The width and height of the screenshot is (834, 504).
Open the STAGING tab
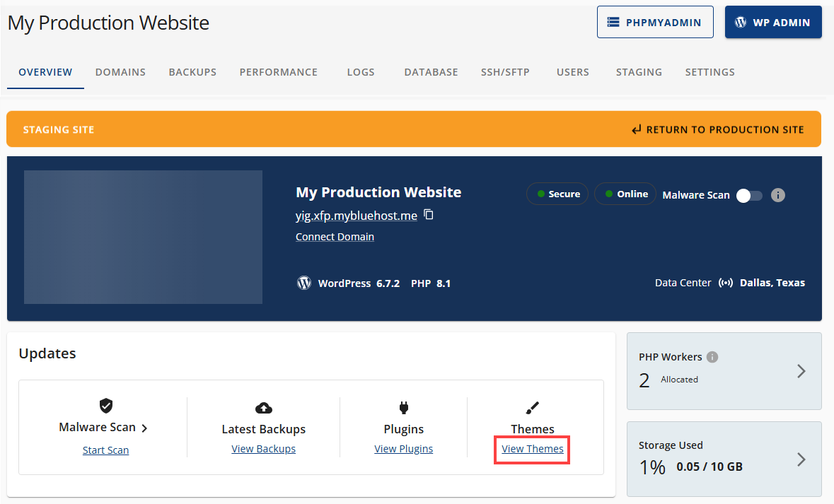pos(638,71)
